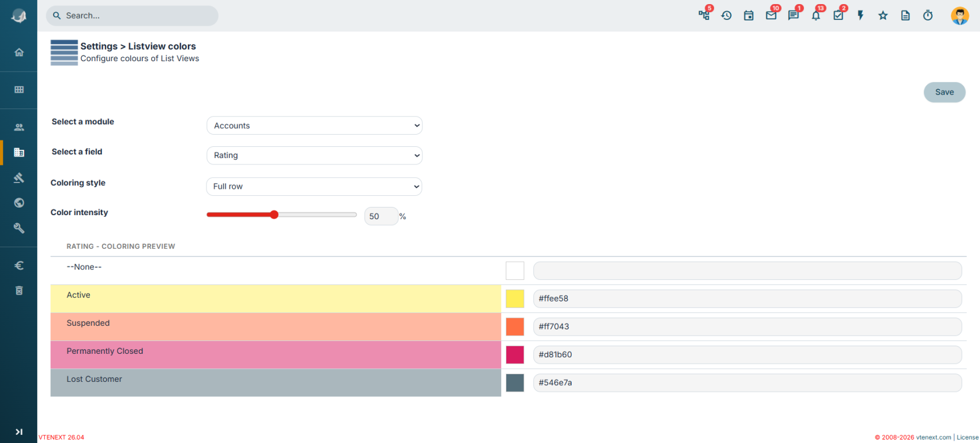The height and width of the screenshot is (443, 980).
Task: Click the VTENEXT 26.04 version text
Action: [x=61, y=437]
